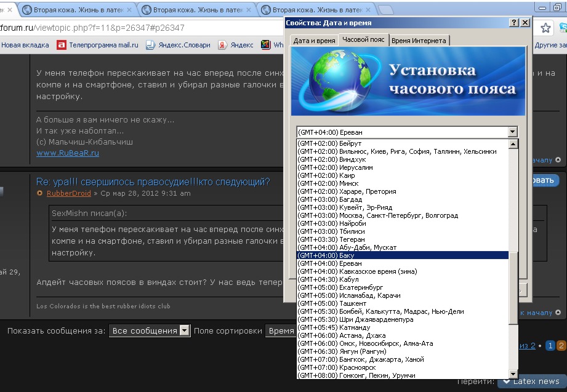Switch to the Дата и время tab

(x=314, y=41)
